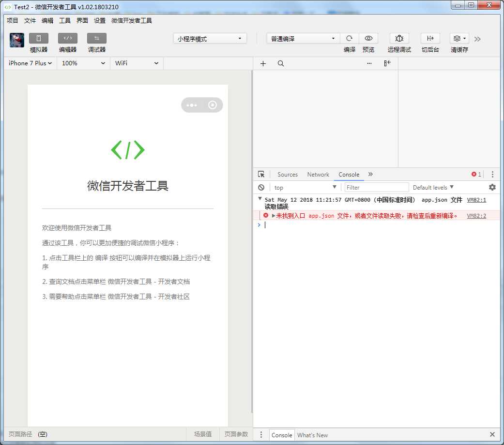Toggle the 模拟器 simulator panel

(39, 38)
